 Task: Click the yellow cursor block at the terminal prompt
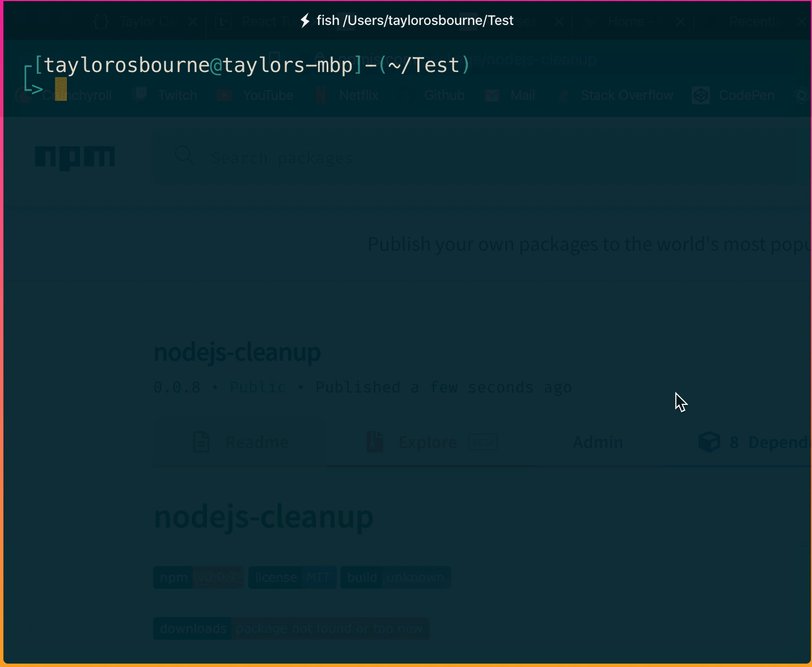(x=61, y=89)
